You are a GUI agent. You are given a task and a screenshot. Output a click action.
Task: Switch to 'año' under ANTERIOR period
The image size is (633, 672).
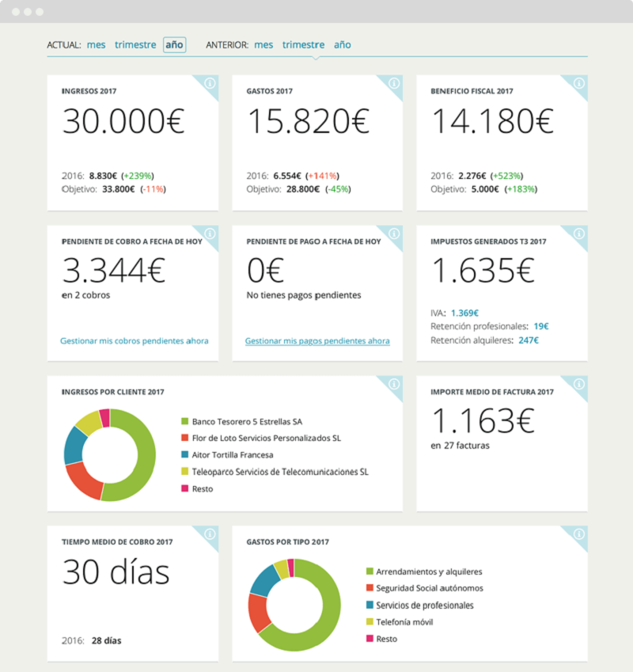pos(342,45)
